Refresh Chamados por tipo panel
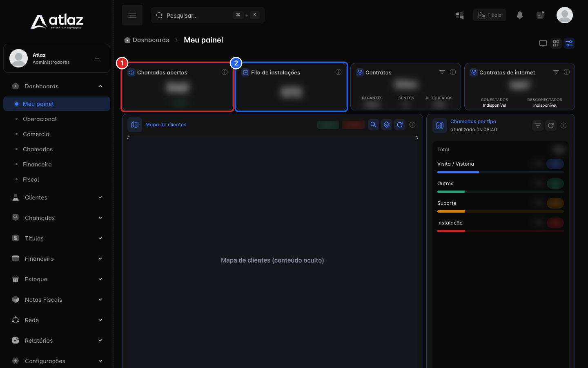This screenshot has width=588, height=368. pos(551,126)
